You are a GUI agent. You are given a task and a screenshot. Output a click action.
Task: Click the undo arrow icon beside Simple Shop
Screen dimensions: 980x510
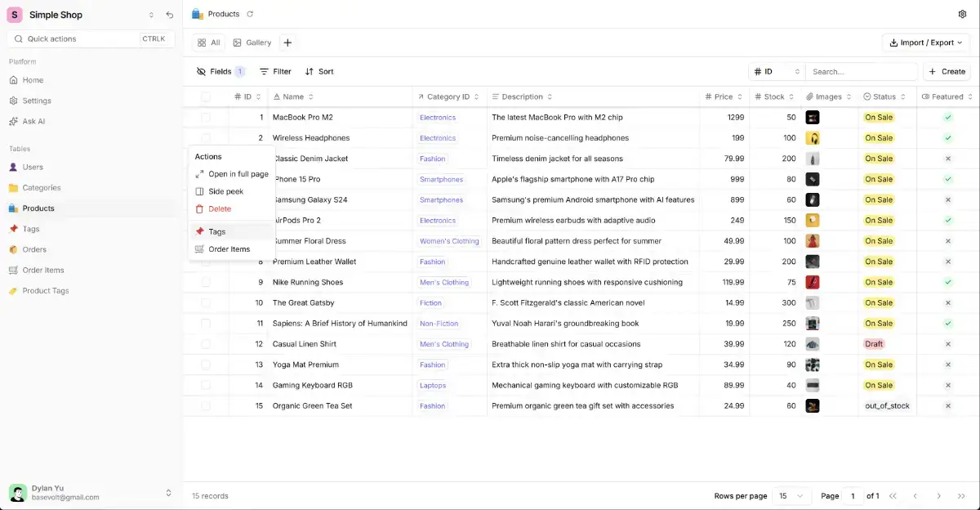[169, 15]
